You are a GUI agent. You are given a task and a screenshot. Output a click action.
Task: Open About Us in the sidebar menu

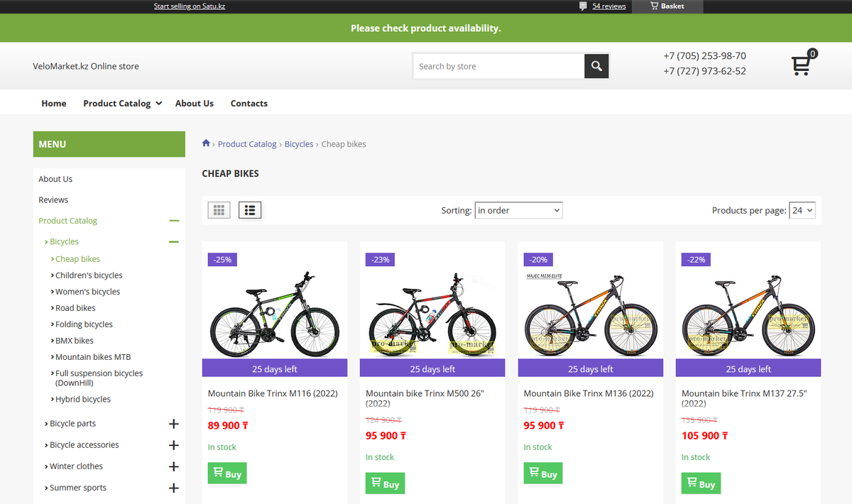(x=55, y=179)
